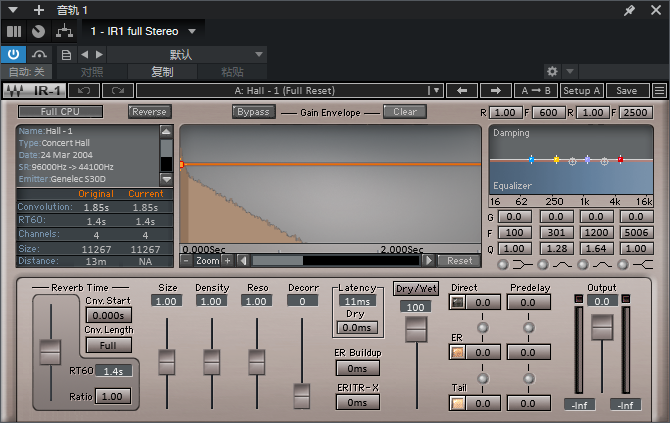This screenshot has width=670, height=423.
Task: Zoom in envelope with plus button
Action: [x=227, y=261]
